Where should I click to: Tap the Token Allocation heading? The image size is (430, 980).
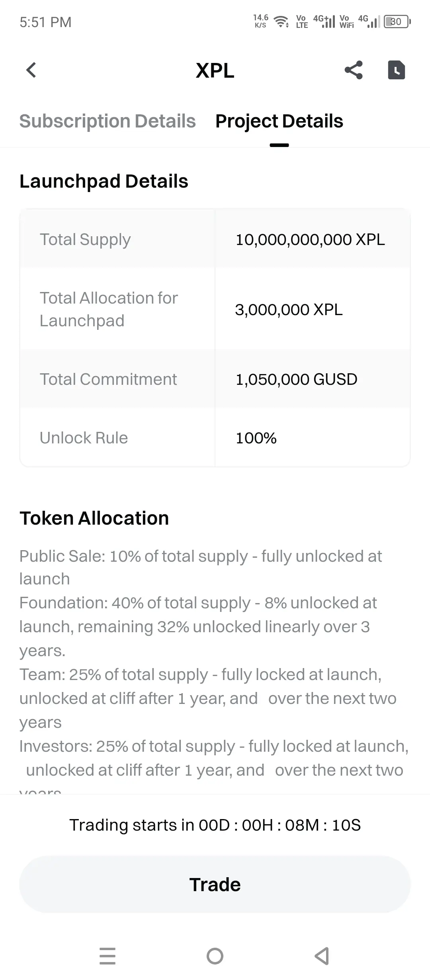pos(94,518)
